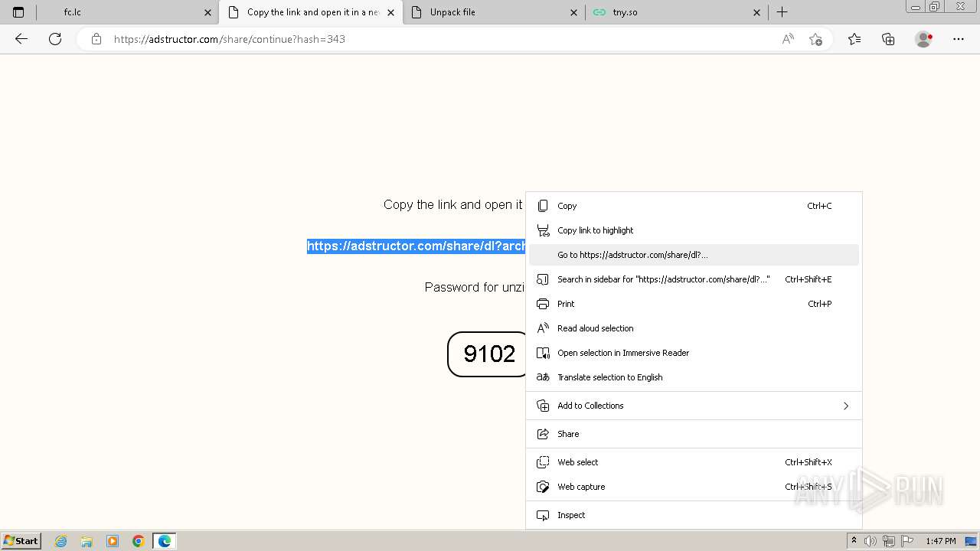Open the Windows Start button

coord(21,541)
